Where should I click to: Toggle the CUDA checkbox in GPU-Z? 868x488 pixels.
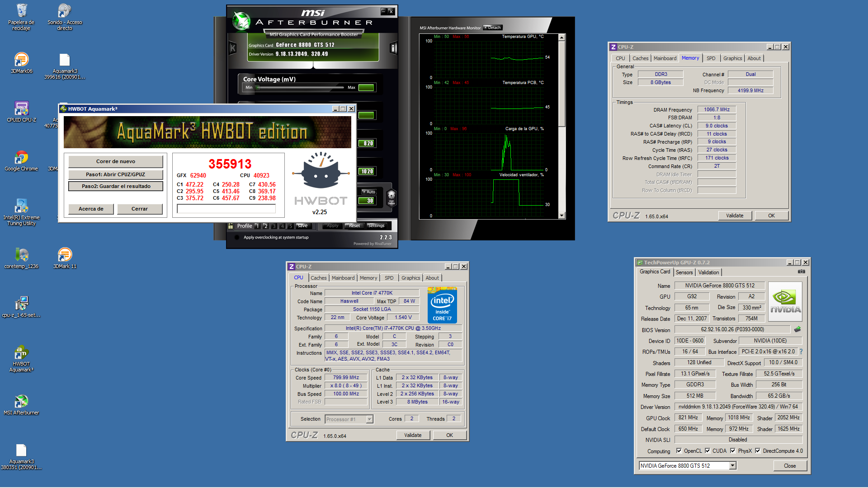tap(708, 451)
